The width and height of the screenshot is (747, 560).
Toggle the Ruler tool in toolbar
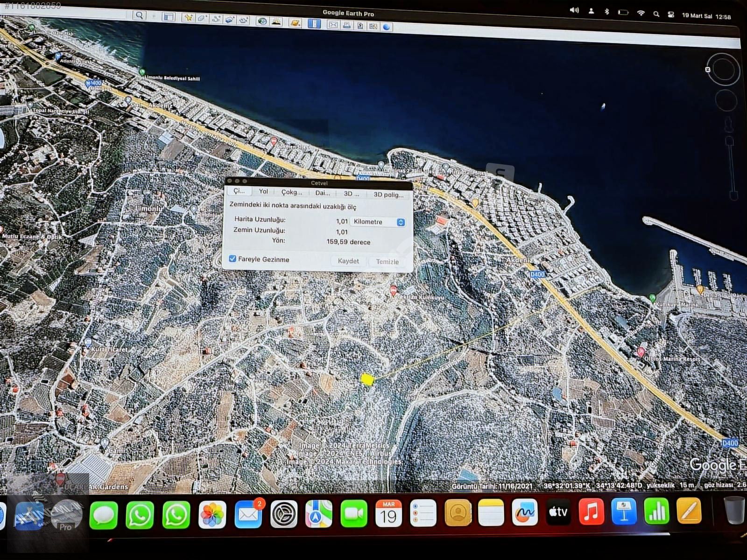(x=314, y=23)
